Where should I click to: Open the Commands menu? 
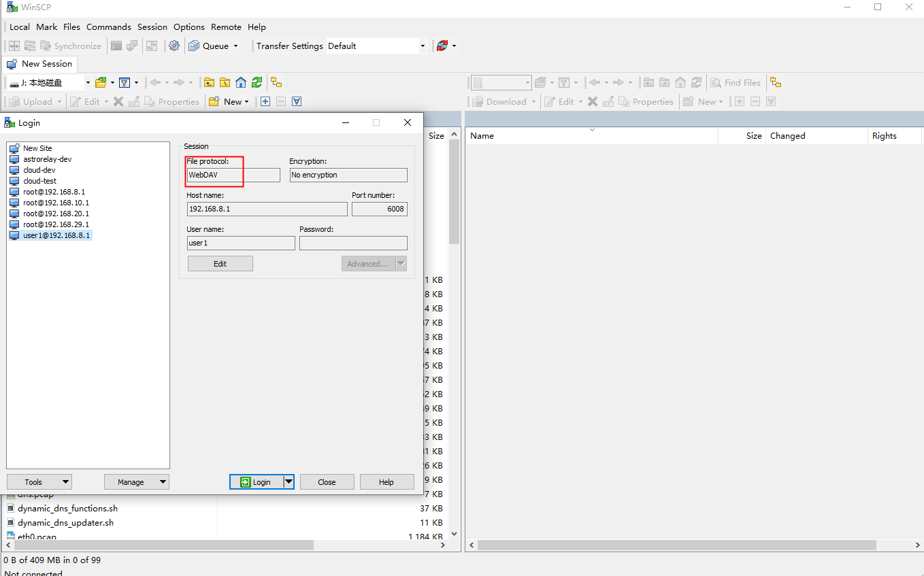108,27
